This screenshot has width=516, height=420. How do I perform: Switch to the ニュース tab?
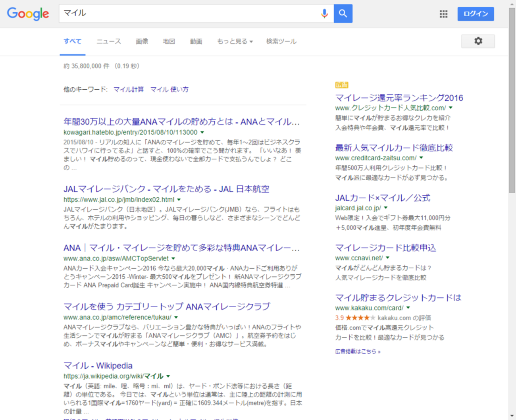pos(109,41)
